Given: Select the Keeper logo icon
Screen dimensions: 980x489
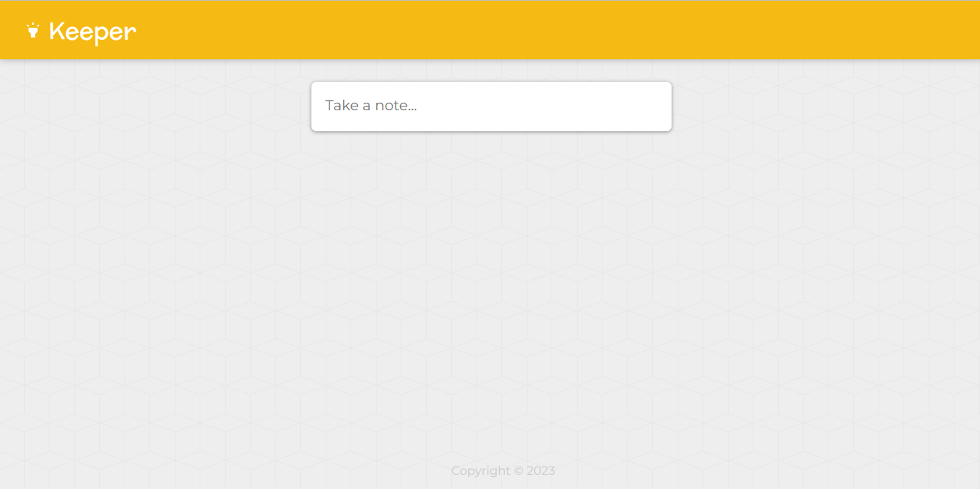Looking at the screenshot, I should [32, 31].
